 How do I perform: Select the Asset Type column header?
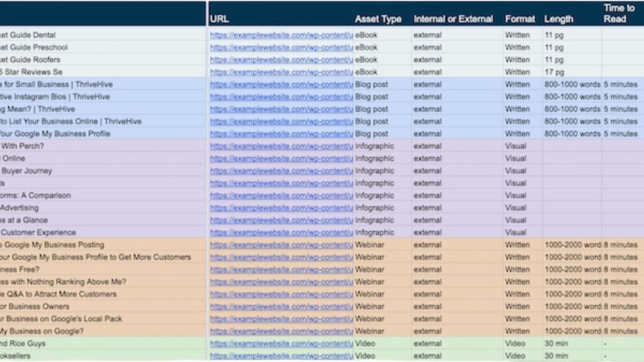[x=378, y=19]
